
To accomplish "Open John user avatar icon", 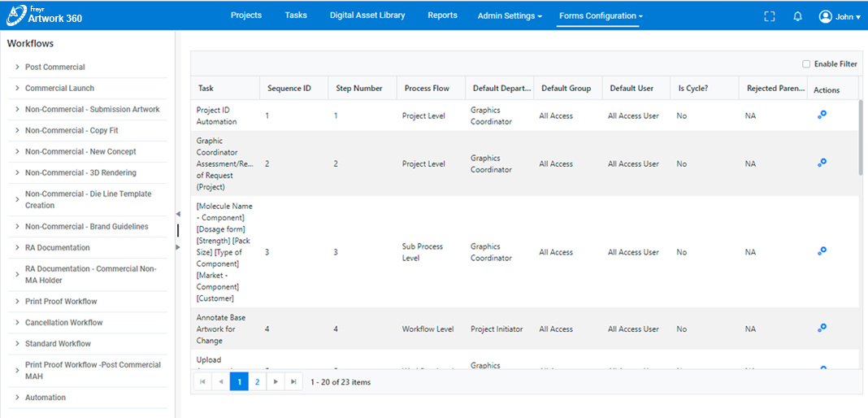I will coord(826,16).
